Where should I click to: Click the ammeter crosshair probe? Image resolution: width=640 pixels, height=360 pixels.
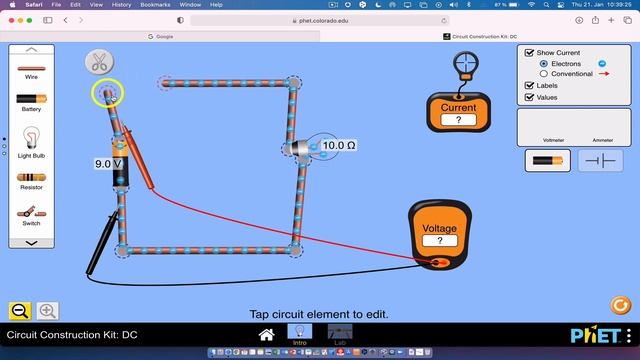[x=466, y=65]
